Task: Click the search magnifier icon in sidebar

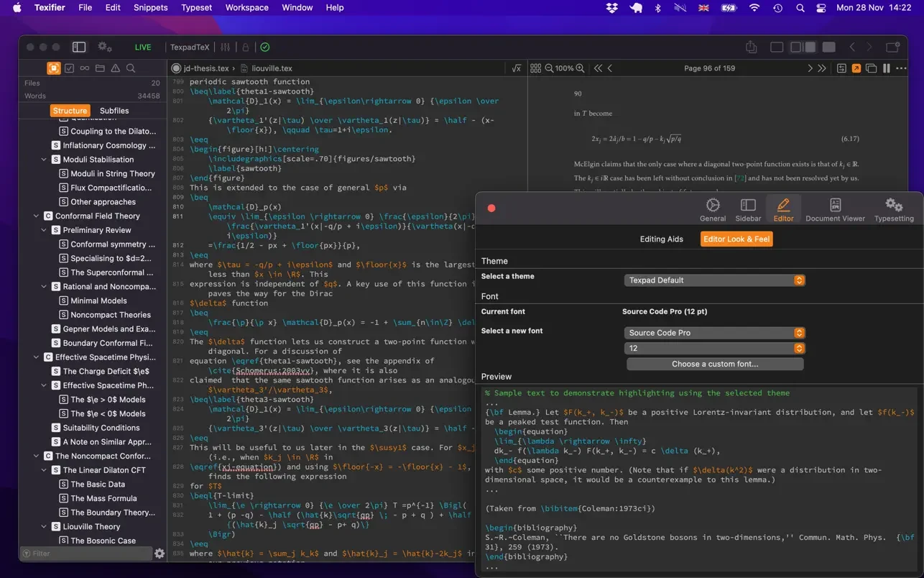Action: coord(131,68)
